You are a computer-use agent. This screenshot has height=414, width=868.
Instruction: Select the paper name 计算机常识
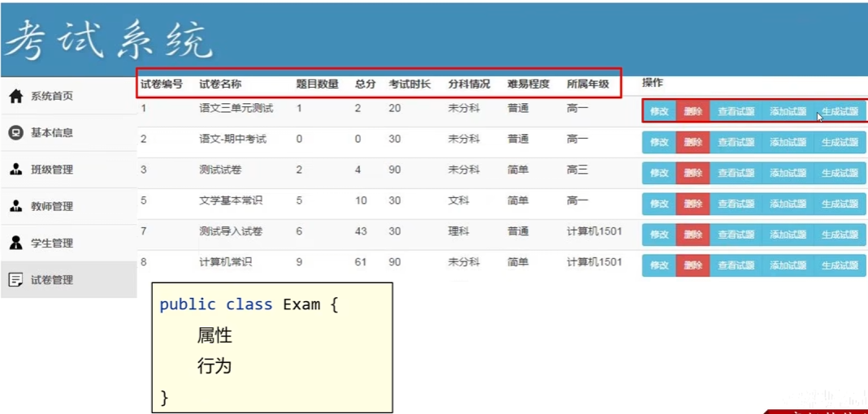pyautogui.click(x=226, y=262)
